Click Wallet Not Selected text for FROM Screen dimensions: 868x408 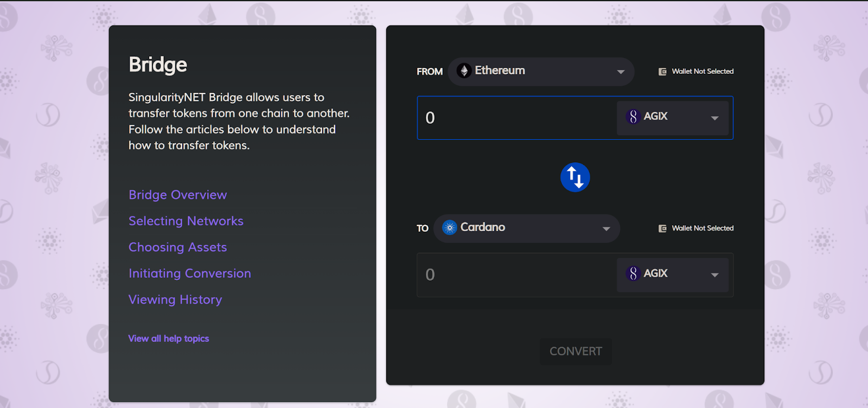pyautogui.click(x=703, y=71)
